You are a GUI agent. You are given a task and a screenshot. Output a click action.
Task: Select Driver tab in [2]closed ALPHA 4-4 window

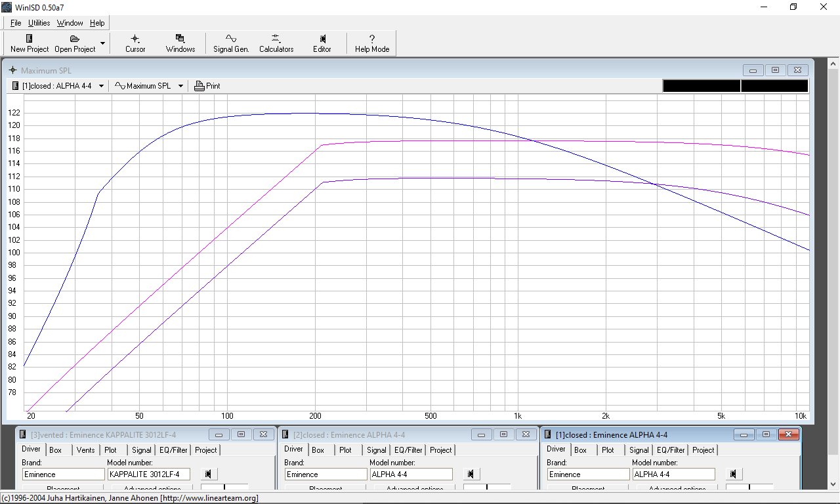(x=293, y=450)
